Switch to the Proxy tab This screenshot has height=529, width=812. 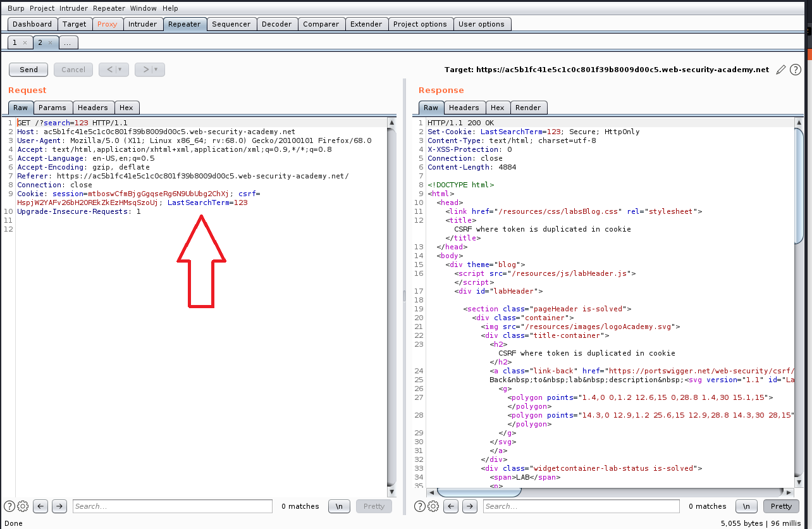(108, 24)
